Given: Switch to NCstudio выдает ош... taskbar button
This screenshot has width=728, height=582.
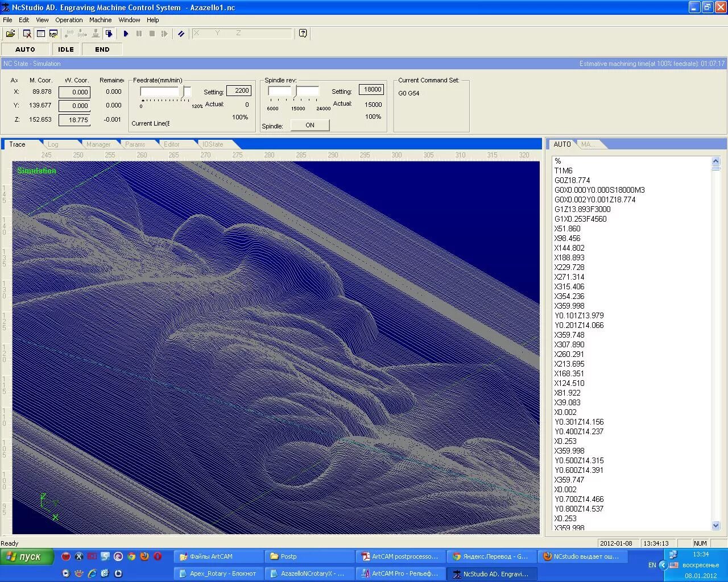Looking at the screenshot, I should [582, 556].
